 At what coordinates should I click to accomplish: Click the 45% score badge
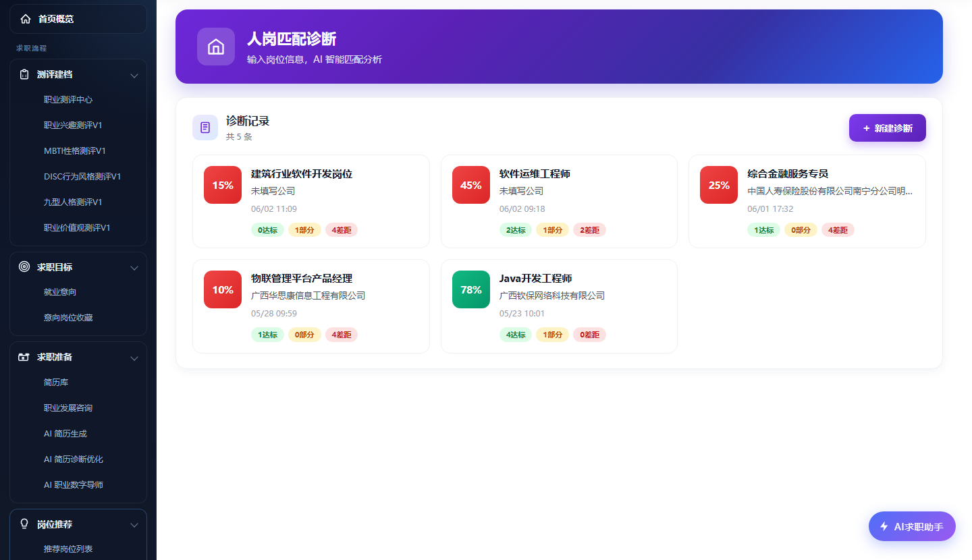click(471, 185)
